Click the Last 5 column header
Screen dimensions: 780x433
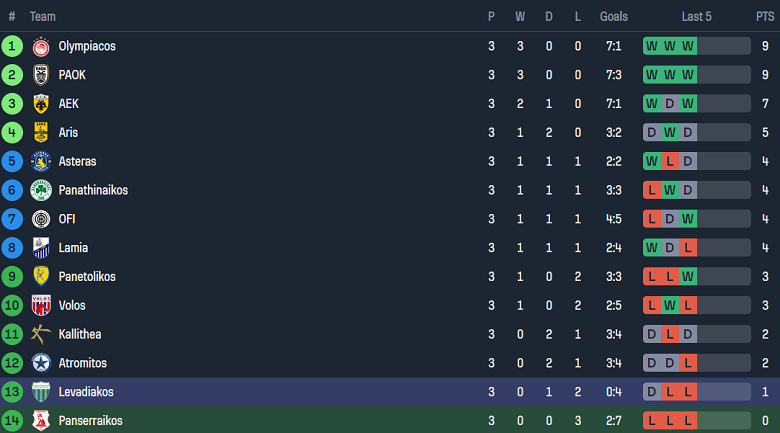pos(696,17)
